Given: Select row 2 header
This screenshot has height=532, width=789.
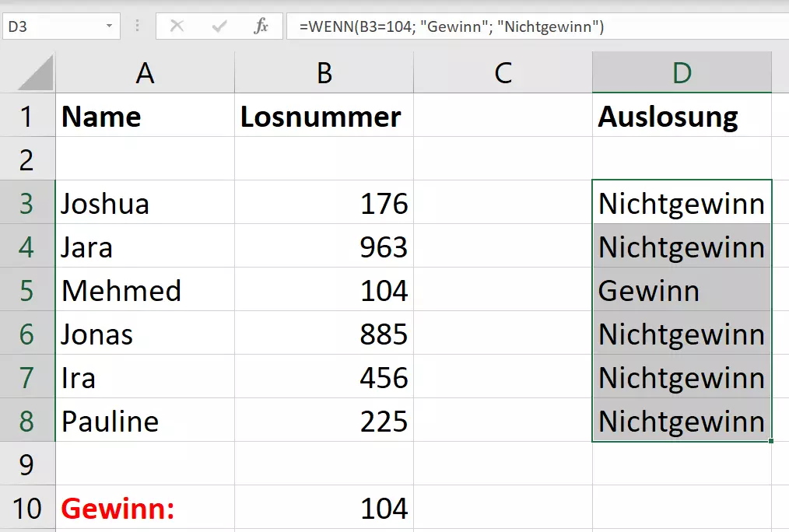Looking at the screenshot, I should (27, 159).
